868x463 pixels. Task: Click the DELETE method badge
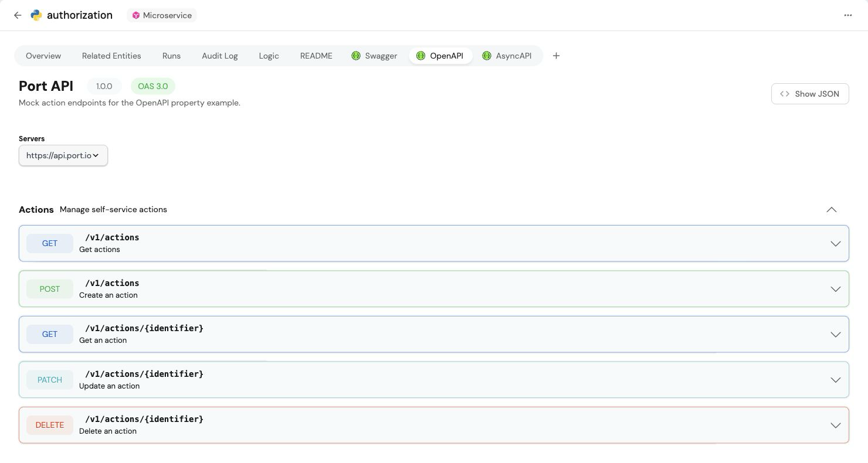tap(50, 425)
